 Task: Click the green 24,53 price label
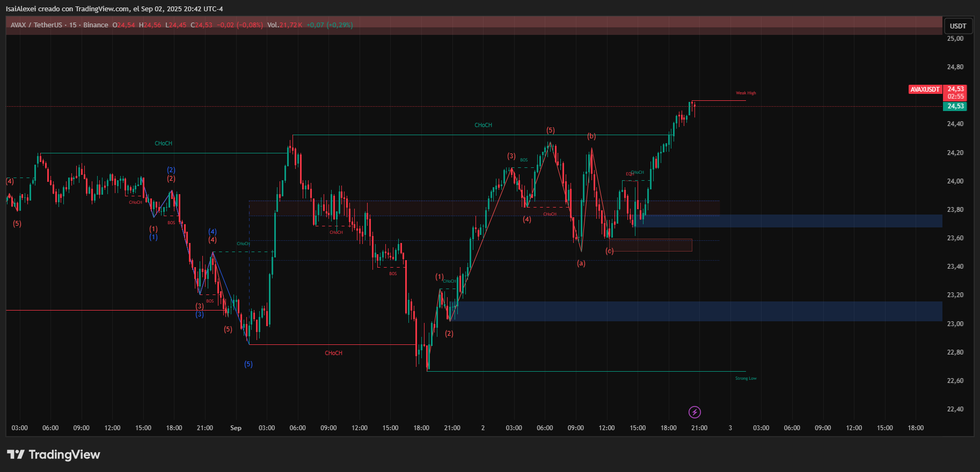coord(955,106)
